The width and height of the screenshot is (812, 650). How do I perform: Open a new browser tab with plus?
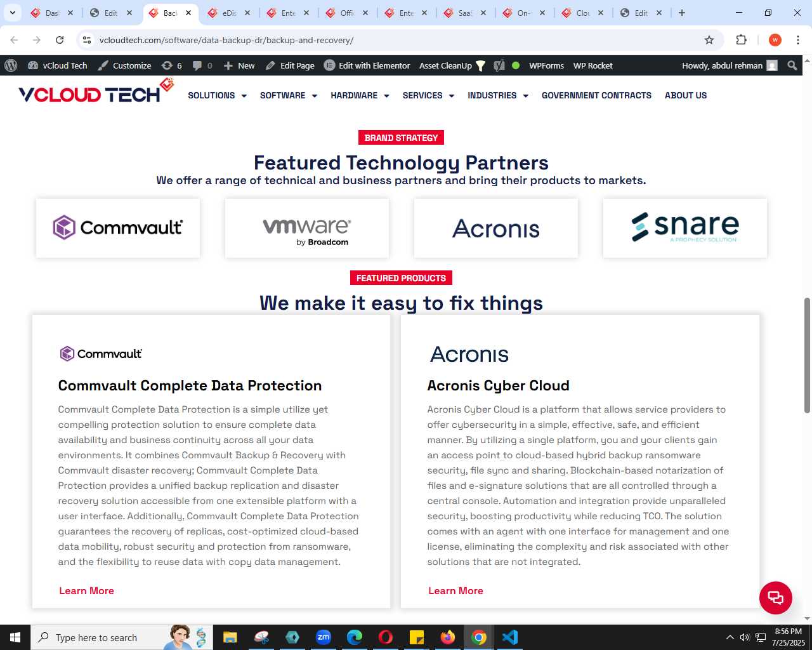pos(682,13)
